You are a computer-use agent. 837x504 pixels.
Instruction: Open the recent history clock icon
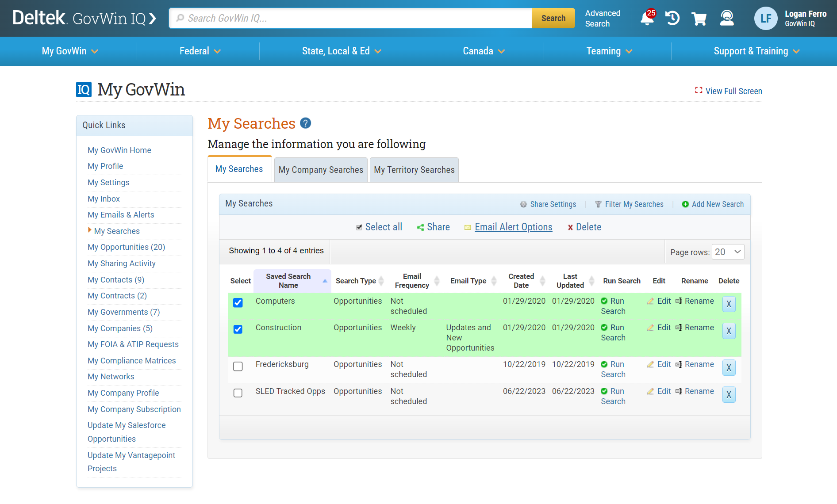[x=672, y=19]
